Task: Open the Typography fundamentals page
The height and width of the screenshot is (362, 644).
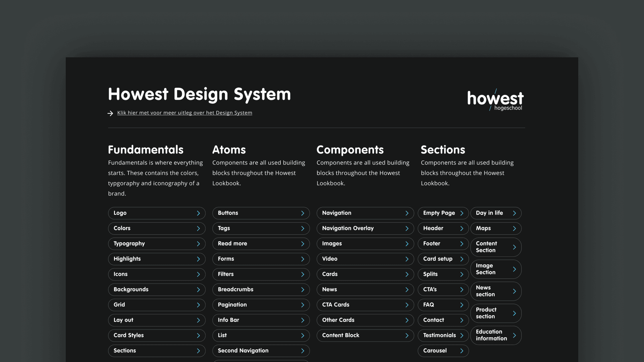Action: click(156, 244)
